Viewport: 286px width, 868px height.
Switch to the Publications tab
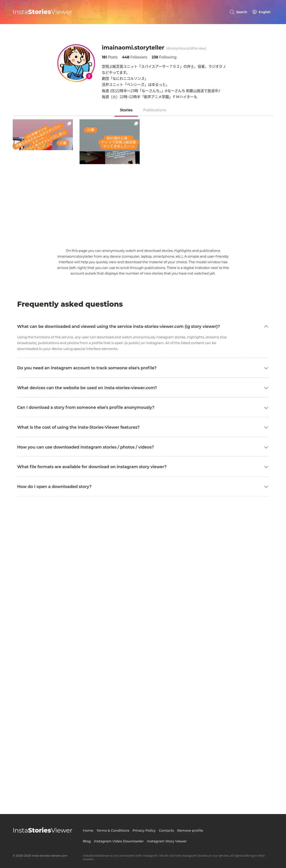154,110
